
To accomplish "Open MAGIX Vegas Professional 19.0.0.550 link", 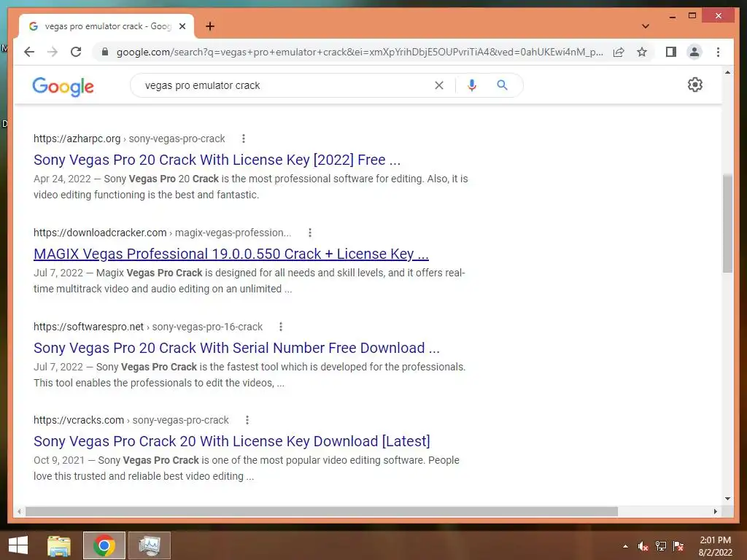I will [x=231, y=254].
